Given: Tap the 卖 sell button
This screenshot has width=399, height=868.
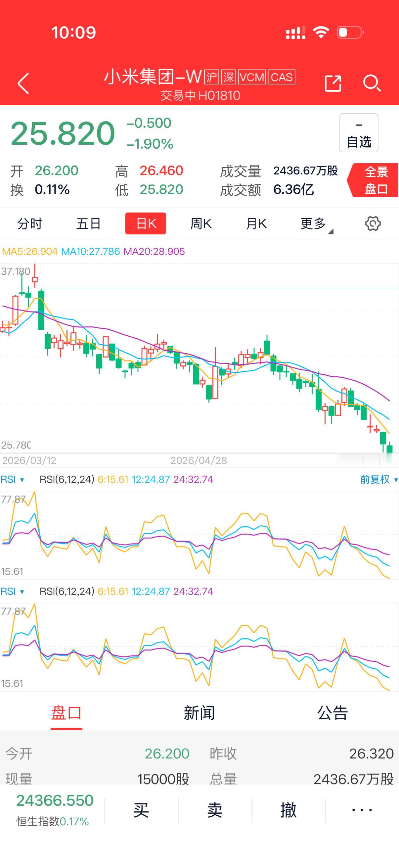Looking at the screenshot, I should 215,810.
